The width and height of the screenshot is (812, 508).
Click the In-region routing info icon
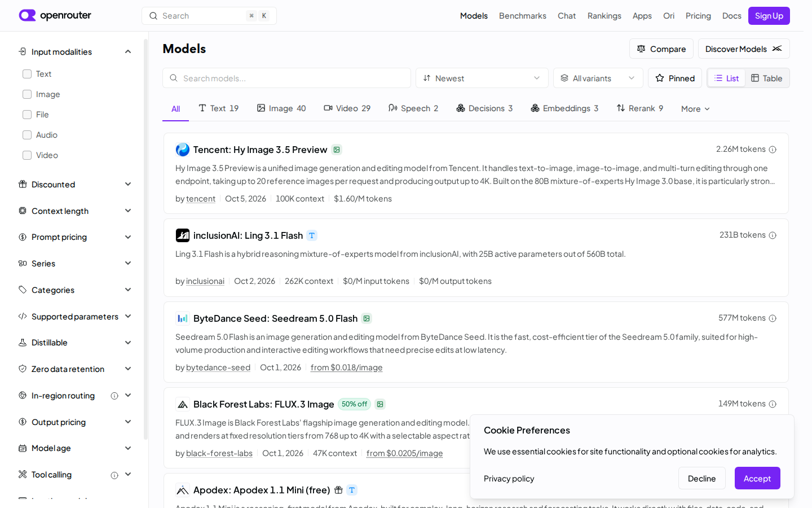(114, 396)
